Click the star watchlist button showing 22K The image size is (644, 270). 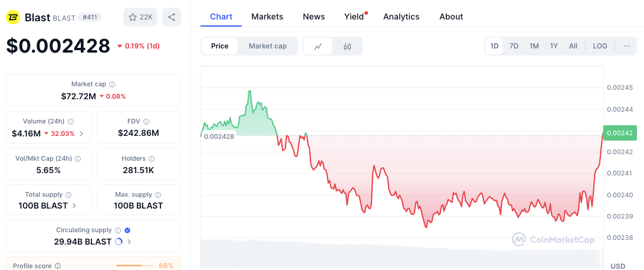tap(140, 17)
